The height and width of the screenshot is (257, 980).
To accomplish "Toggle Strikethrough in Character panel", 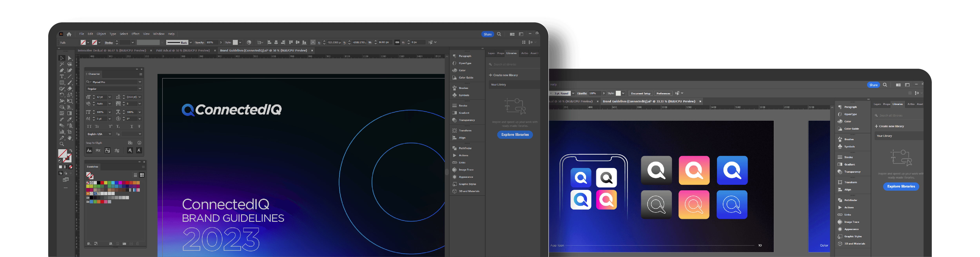I will 139,126.
